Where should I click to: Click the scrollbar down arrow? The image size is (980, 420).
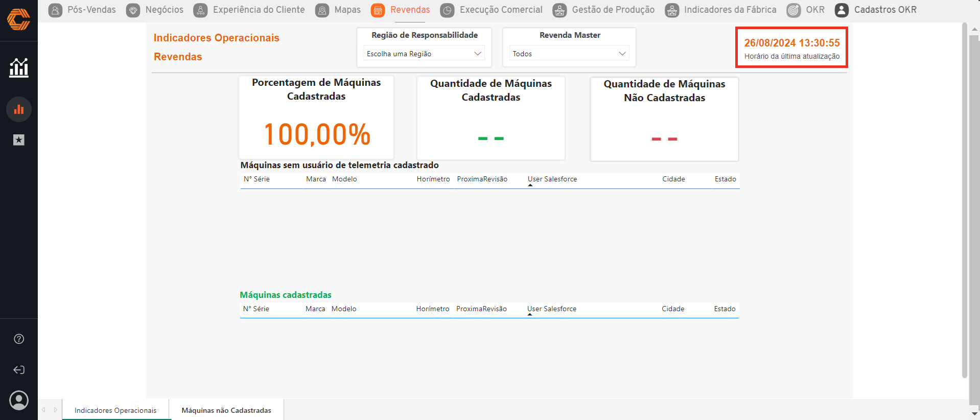coord(974,413)
